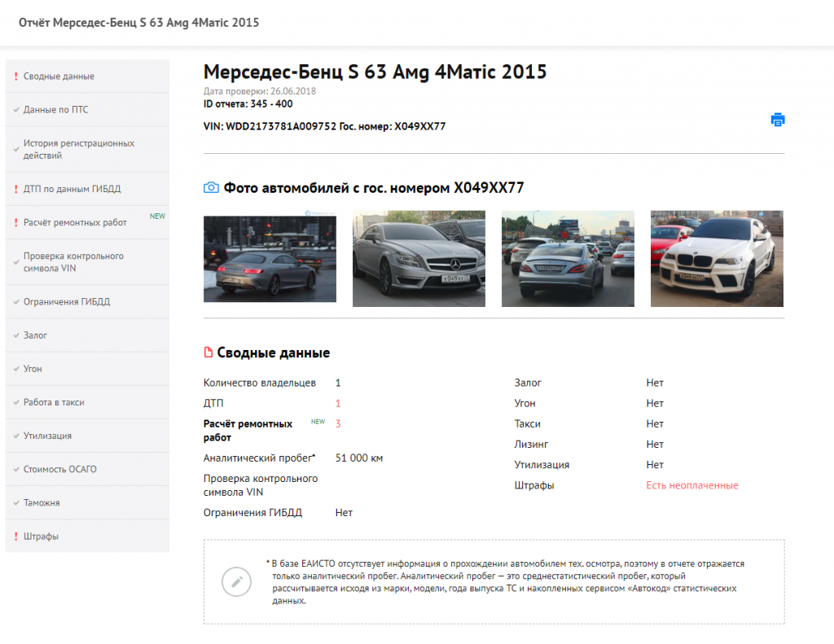Click main heading Мерседес-Бенц S 63 Амg 4Матic 2015
Screen dimensions: 834x644
(375, 72)
